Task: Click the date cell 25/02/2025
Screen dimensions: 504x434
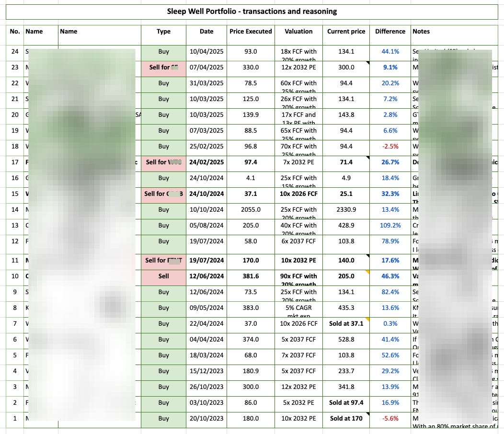Action: pyautogui.click(x=206, y=148)
